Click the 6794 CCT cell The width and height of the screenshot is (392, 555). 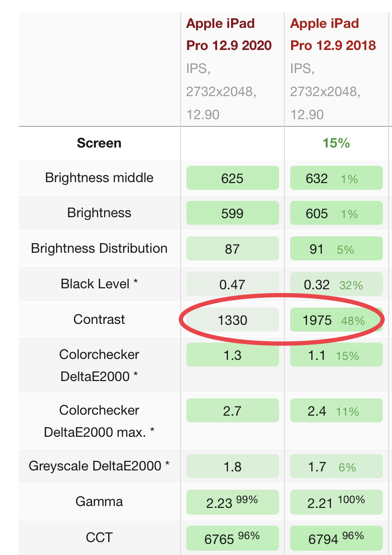(x=336, y=538)
